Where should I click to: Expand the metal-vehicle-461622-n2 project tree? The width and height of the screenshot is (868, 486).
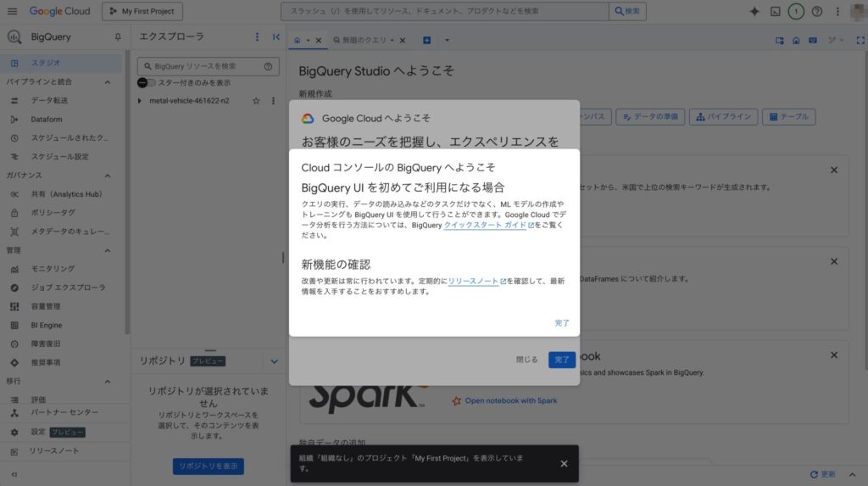coord(140,101)
